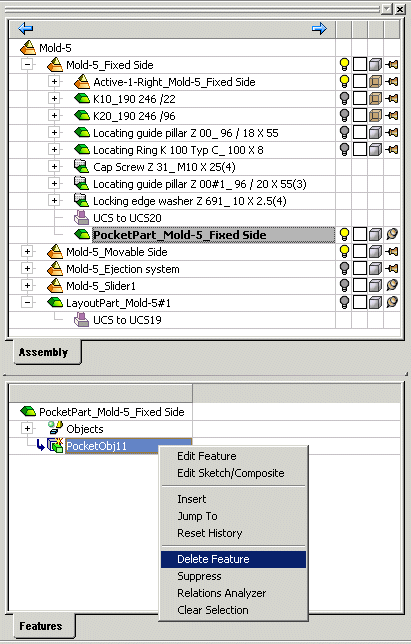Open the Features tab

pyautogui.click(x=41, y=626)
